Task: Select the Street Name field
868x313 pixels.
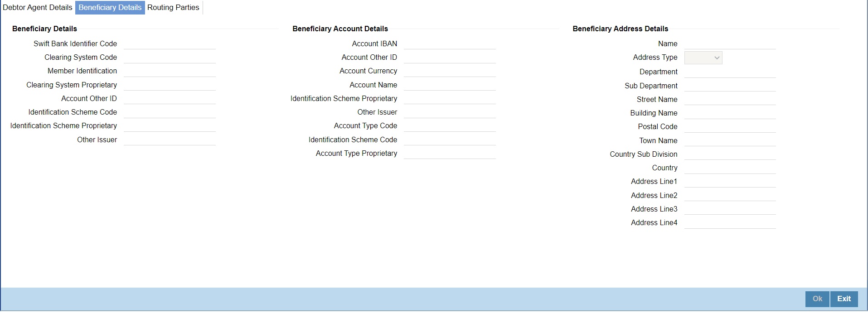Action: pyautogui.click(x=730, y=99)
